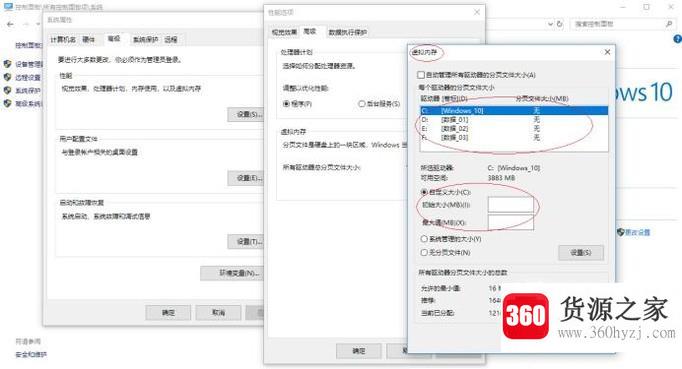Click the shield icon beside 高级系统设置
Screen dimensions: 682x369
point(7,103)
